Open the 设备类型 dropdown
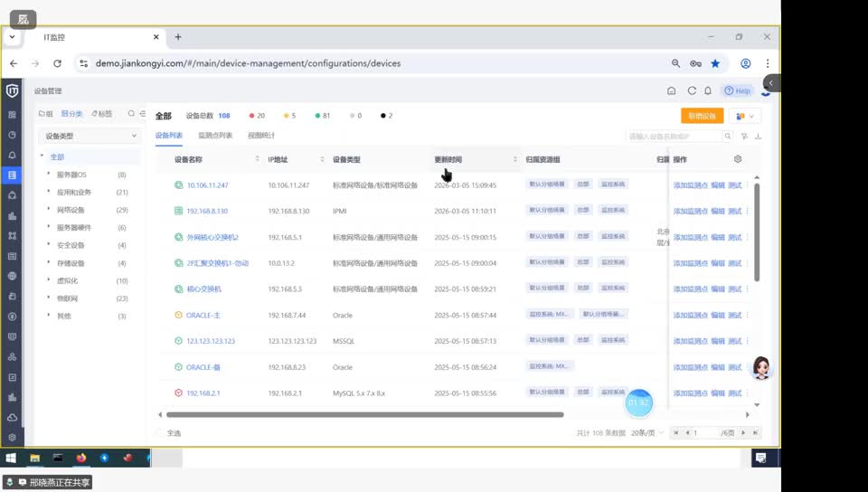This screenshot has width=868, height=492. [x=90, y=137]
